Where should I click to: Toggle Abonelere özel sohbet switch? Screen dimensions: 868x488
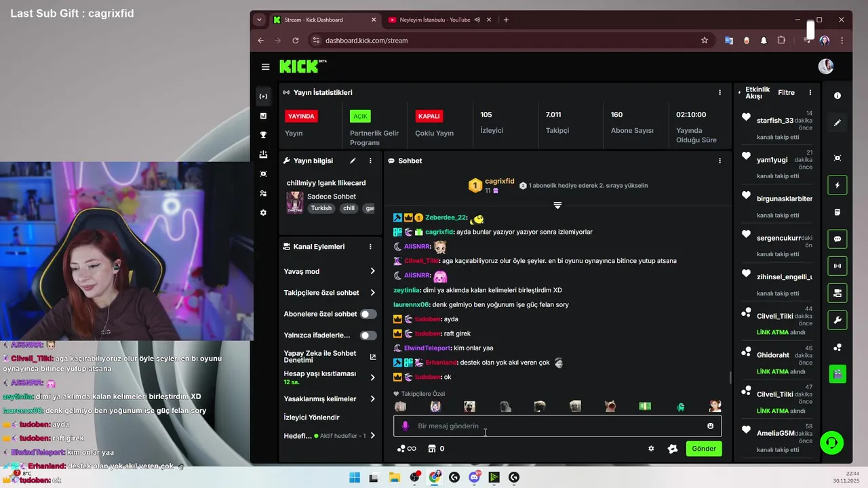tap(368, 314)
